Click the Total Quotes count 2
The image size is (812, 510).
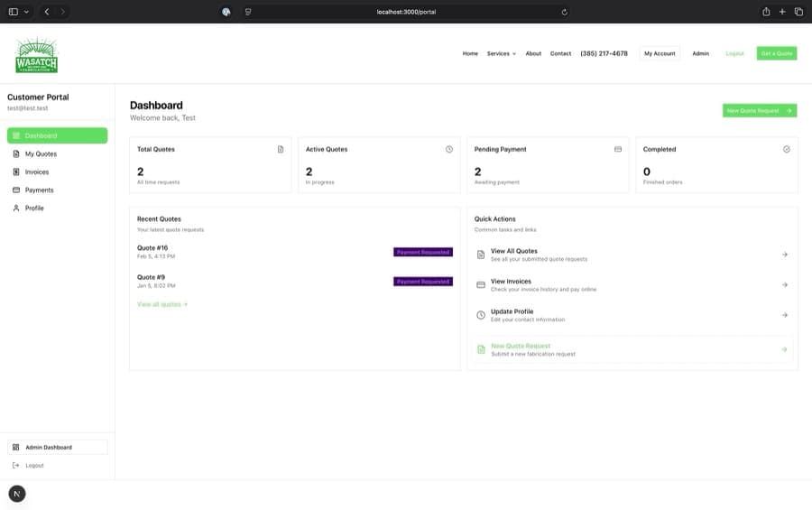[x=141, y=172]
